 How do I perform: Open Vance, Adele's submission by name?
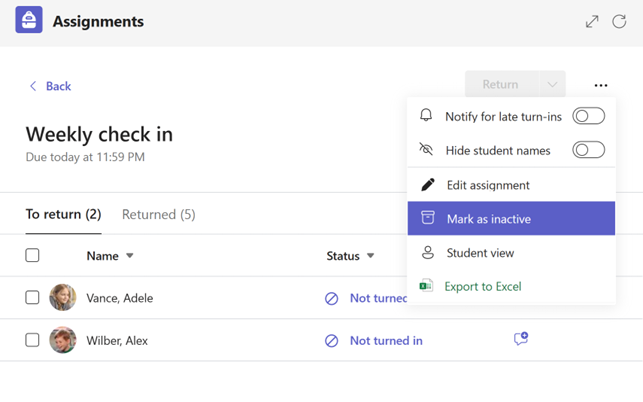click(119, 298)
